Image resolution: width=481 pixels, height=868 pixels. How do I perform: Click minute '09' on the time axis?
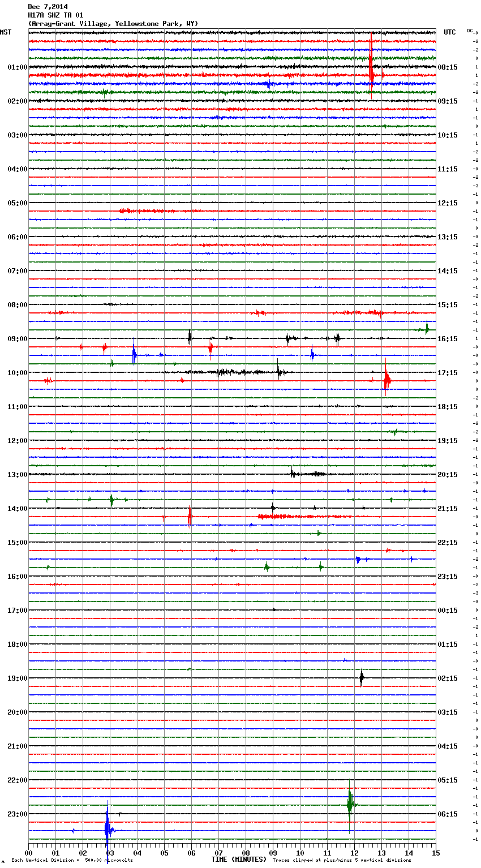273,852
